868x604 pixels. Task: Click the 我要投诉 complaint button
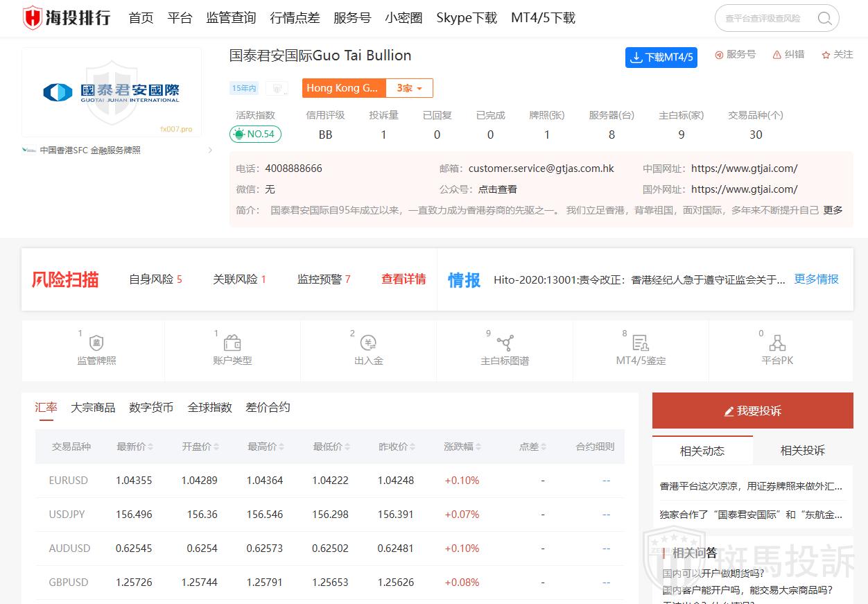click(752, 411)
